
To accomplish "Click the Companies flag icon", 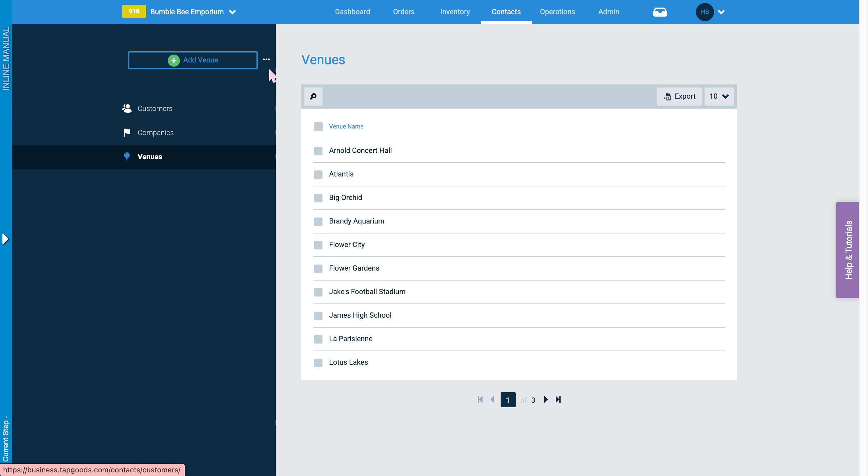I will (x=127, y=133).
